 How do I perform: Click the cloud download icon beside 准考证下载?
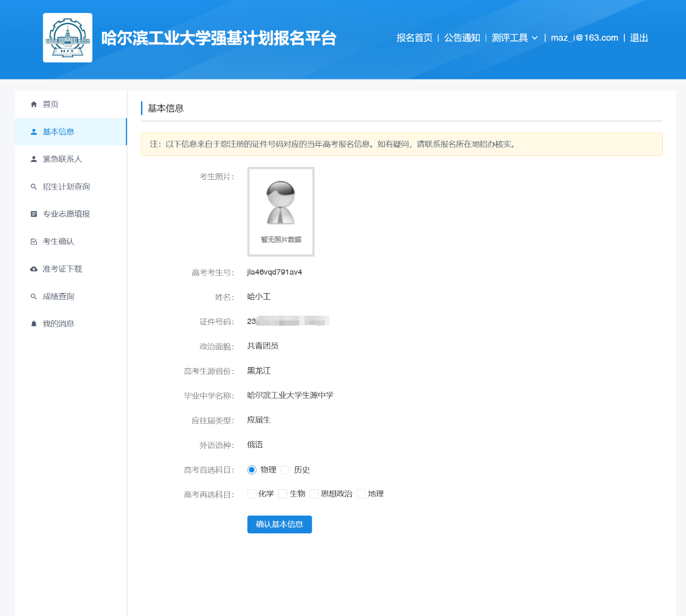click(34, 269)
